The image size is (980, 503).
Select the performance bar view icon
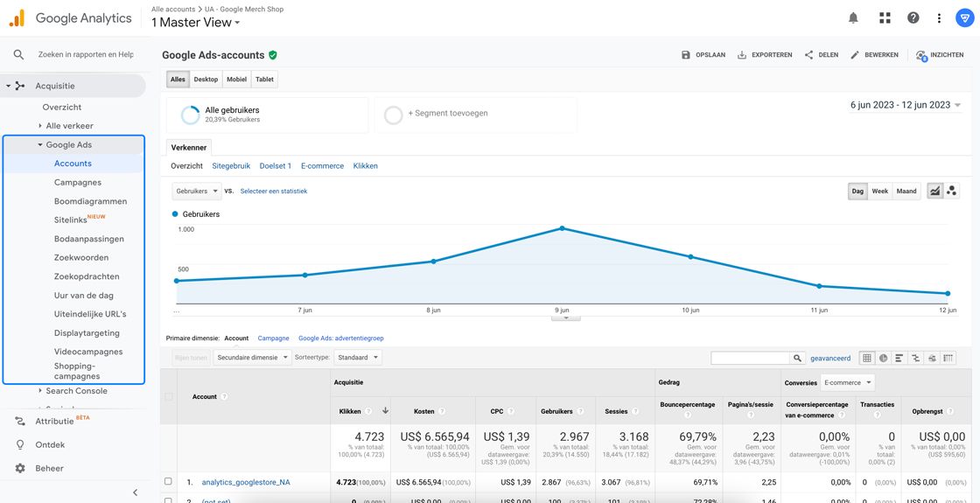click(x=899, y=358)
